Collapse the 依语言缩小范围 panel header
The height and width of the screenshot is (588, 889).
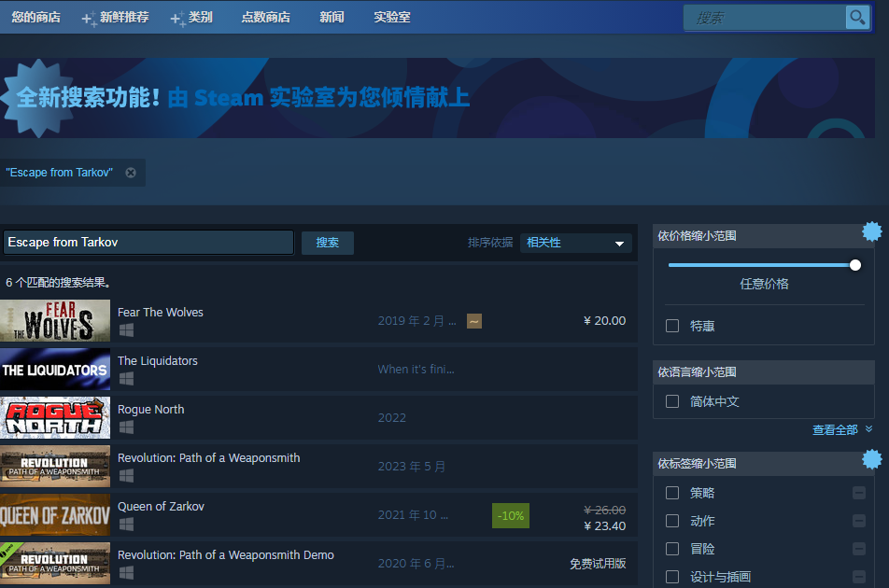point(764,372)
